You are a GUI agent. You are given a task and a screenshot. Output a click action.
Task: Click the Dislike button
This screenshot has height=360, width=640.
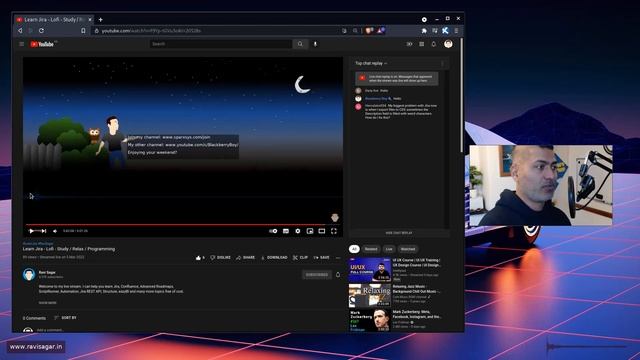coord(220,258)
